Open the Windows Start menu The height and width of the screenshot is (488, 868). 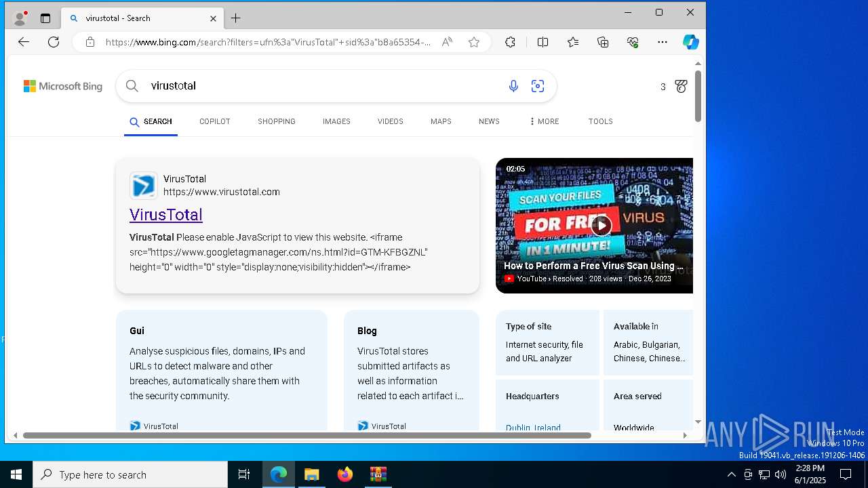pos(16,474)
